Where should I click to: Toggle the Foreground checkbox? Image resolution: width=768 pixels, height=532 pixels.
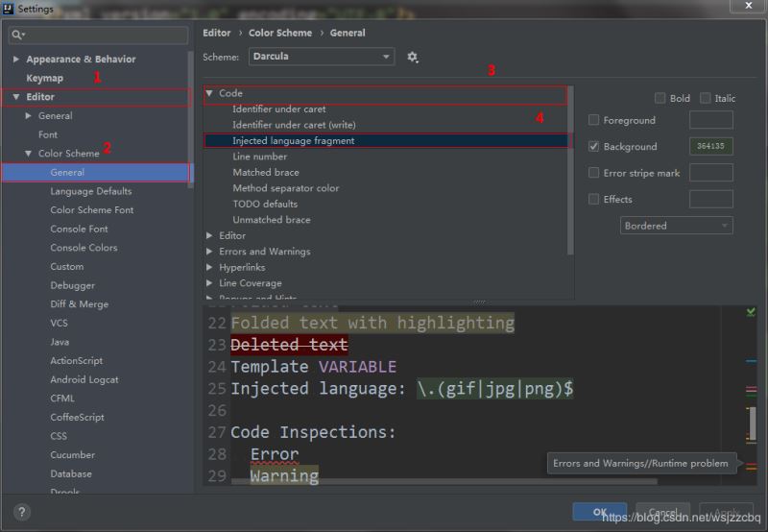click(594, 120)
